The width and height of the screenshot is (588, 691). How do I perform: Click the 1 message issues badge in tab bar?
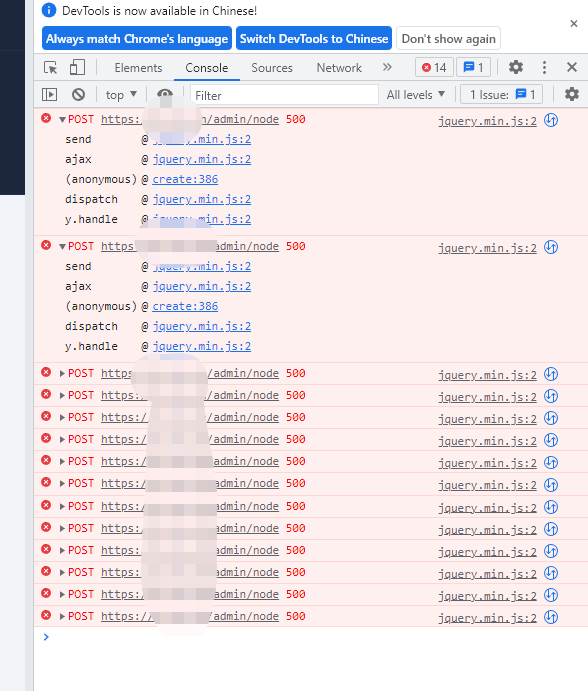point(474,67)
